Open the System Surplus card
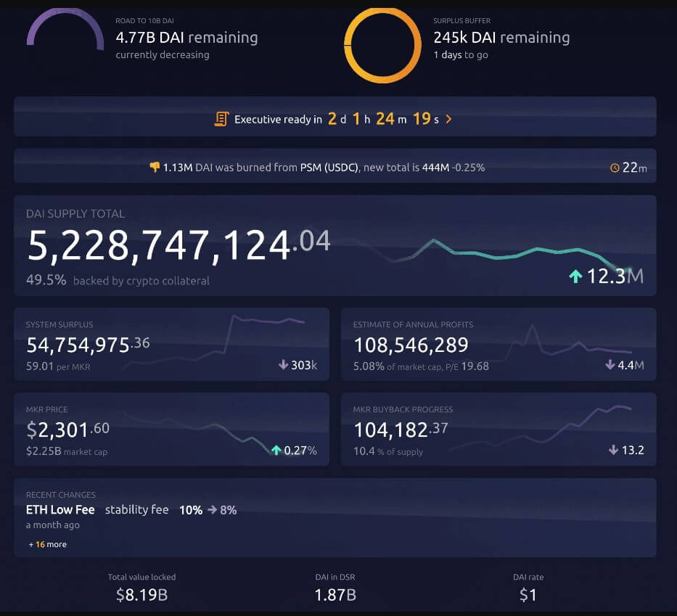This screenshot has height=616, width=677. click(171, 344)
